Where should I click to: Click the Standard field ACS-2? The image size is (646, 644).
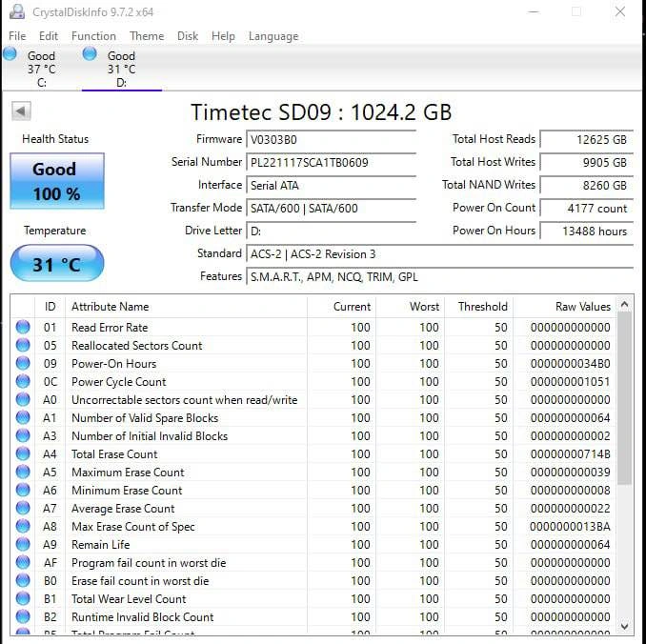click(440, 254)
